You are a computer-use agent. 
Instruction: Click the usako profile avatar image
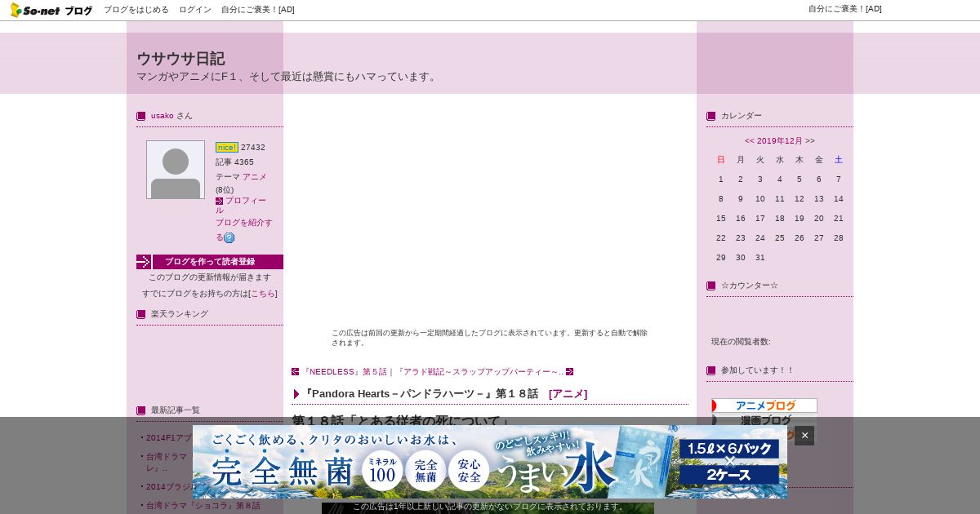pos(176,170)
